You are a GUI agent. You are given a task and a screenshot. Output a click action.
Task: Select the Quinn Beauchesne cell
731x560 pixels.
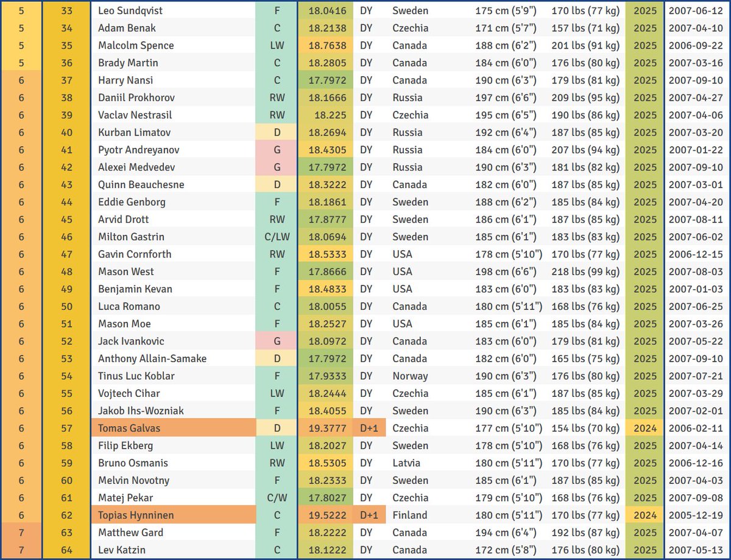click(173, 184)
